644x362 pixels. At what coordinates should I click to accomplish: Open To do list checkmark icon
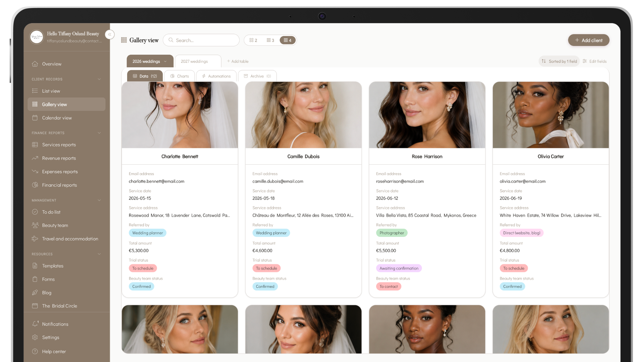35,212
